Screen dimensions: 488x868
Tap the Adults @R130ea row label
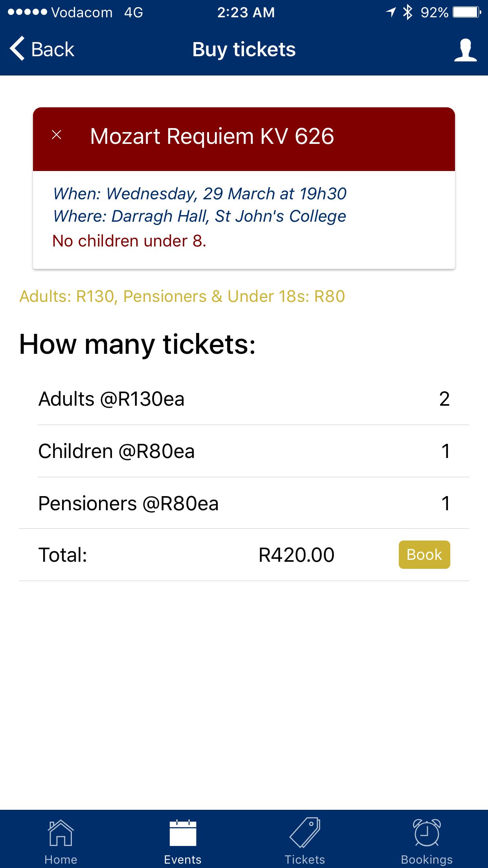111,399
